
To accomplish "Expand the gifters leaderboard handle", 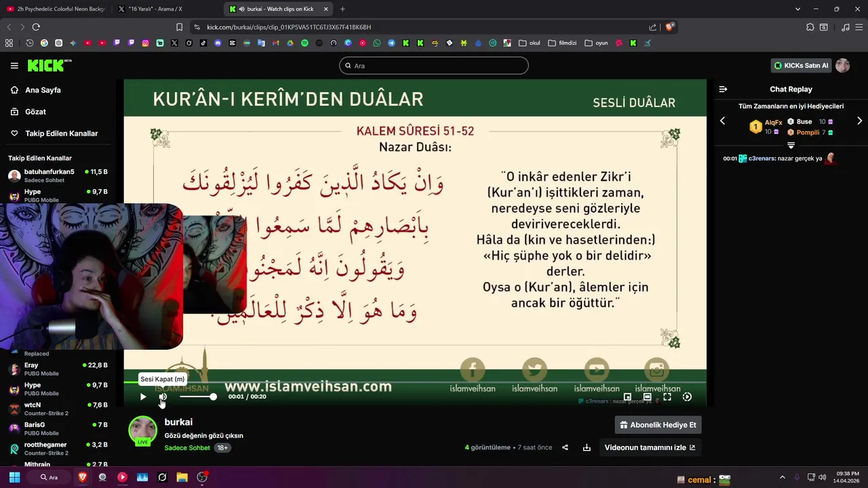I will tap(791, 145).
